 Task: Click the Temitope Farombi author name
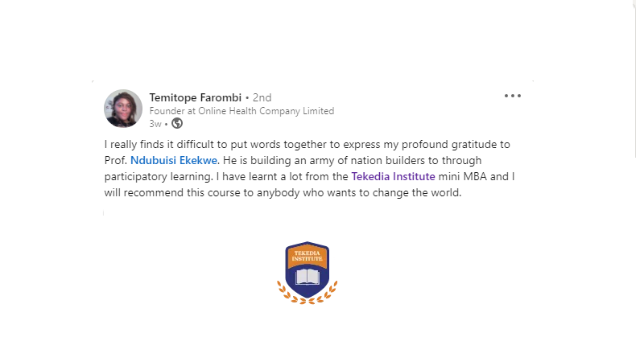click(196, 97)
